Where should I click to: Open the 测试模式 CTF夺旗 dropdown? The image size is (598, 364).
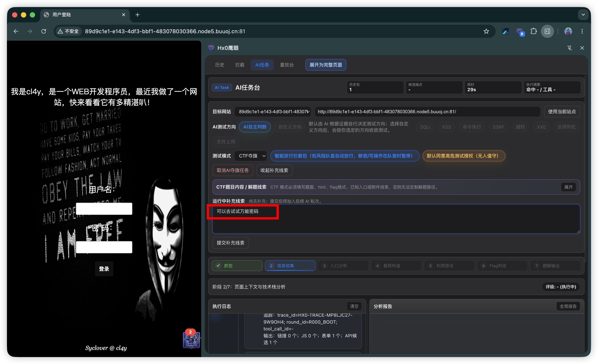251,156
